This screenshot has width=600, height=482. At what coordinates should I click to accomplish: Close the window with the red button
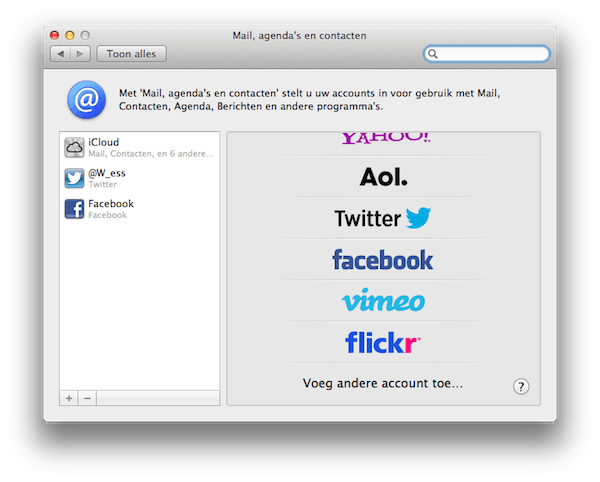point(54,35)
